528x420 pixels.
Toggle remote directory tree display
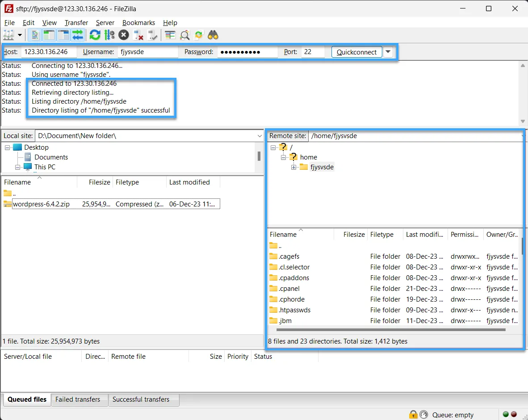63,35
